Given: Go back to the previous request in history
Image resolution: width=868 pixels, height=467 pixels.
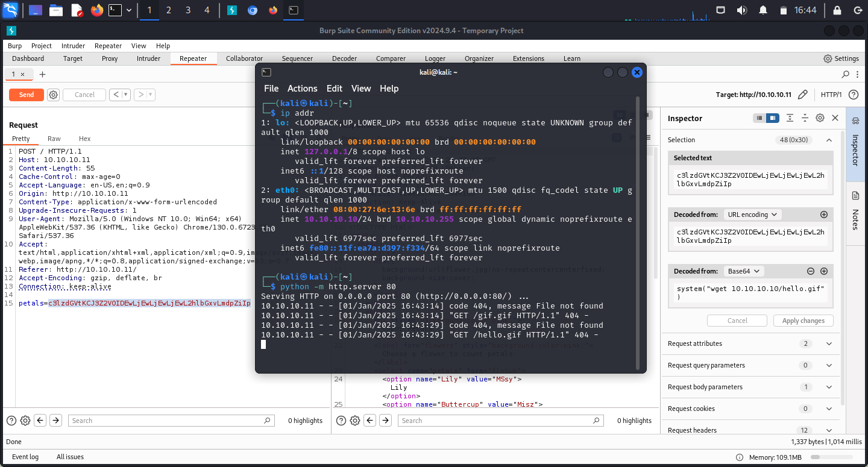Looking at the screenshot, I should (116, 95).
